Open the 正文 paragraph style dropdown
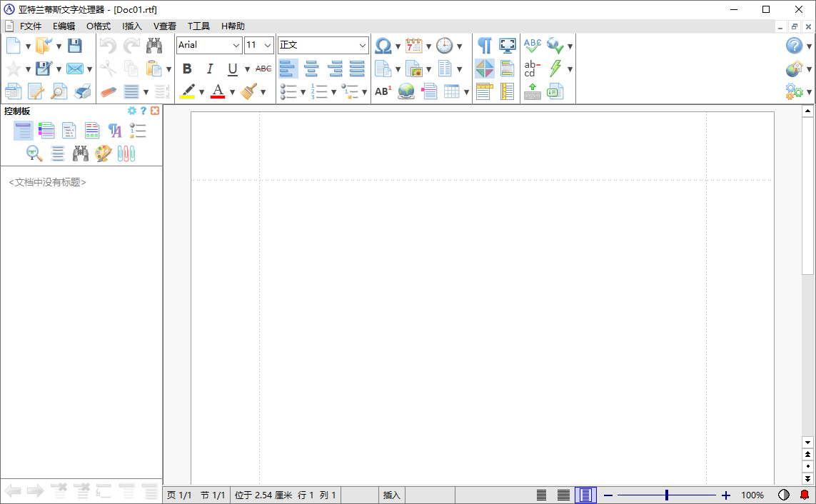The width and height of the screenshot is (816, 504). coord(363,45)
